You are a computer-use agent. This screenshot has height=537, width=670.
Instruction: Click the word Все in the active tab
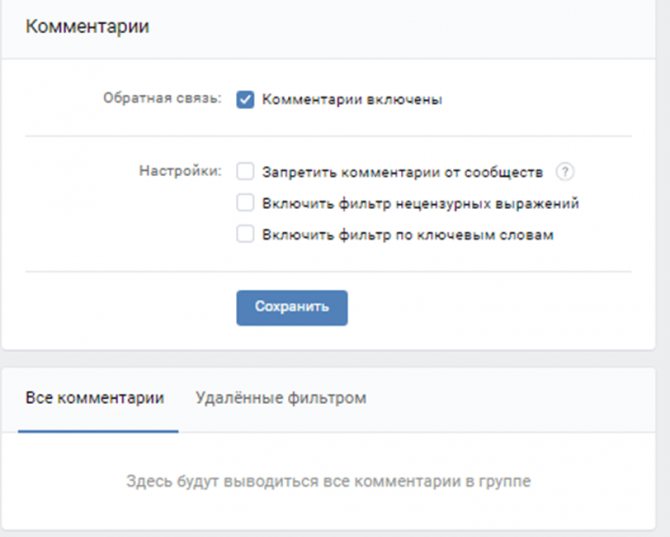point(39,398)
